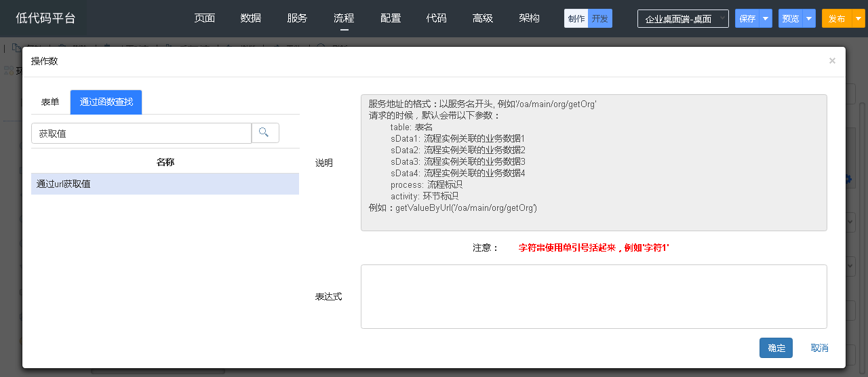Open the 企业桌面端-桌面 selector
The width and height of the screenshot is (868, 377).
pos(683,18)
